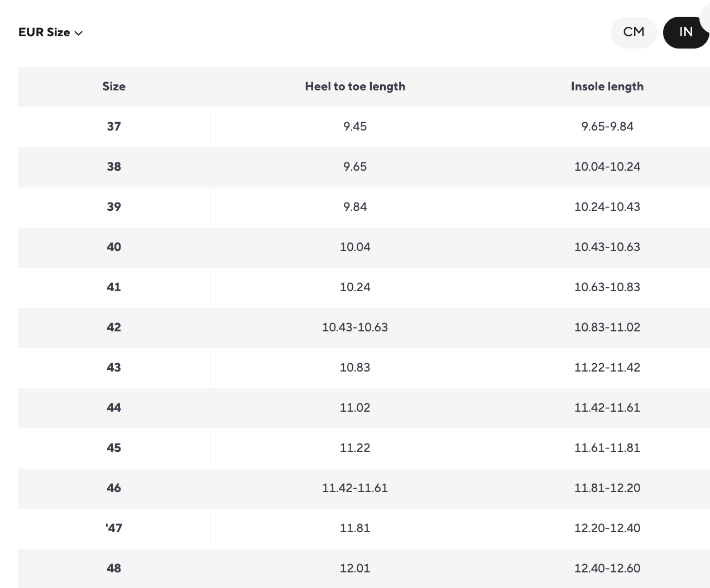Click the Insole length column header
This screenshot has width=710, height=588.
[x=607, y=86]
